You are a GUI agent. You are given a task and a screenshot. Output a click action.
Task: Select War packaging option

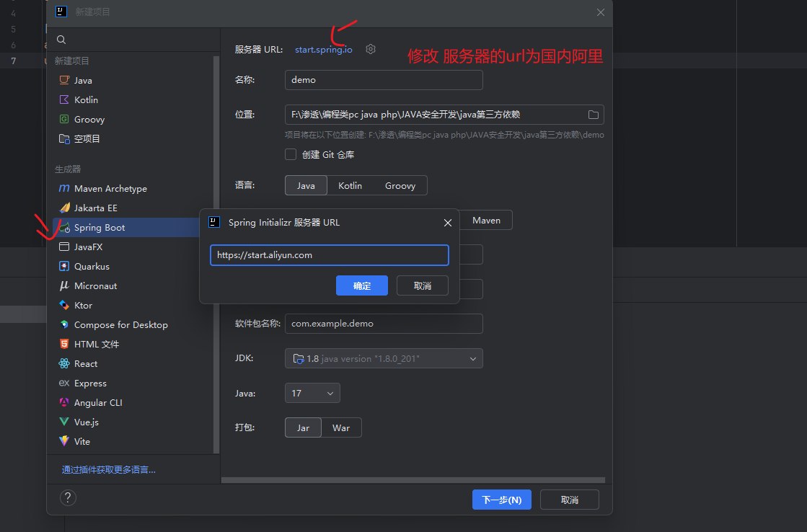pos(341,427)
